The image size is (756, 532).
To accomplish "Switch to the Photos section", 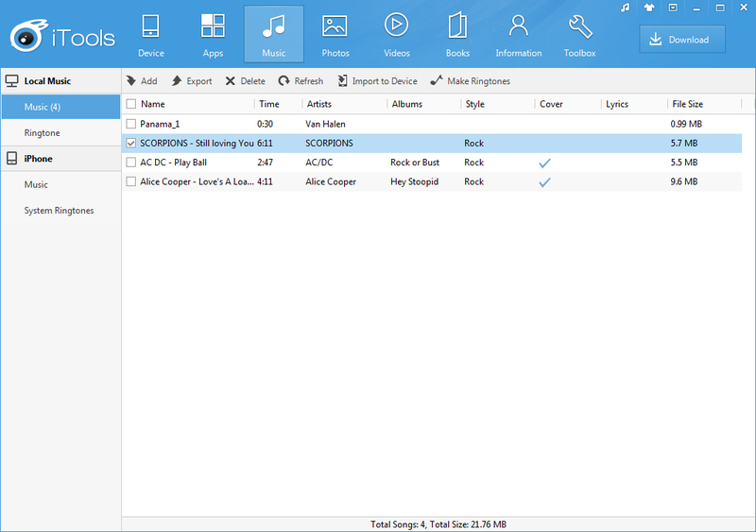I will [335, 35].
